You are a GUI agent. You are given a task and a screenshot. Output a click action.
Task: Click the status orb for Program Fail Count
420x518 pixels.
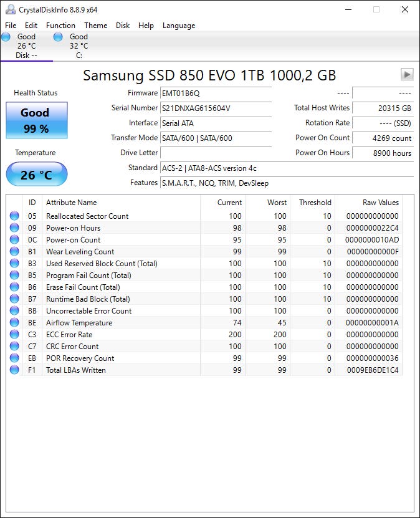point(14,275)
